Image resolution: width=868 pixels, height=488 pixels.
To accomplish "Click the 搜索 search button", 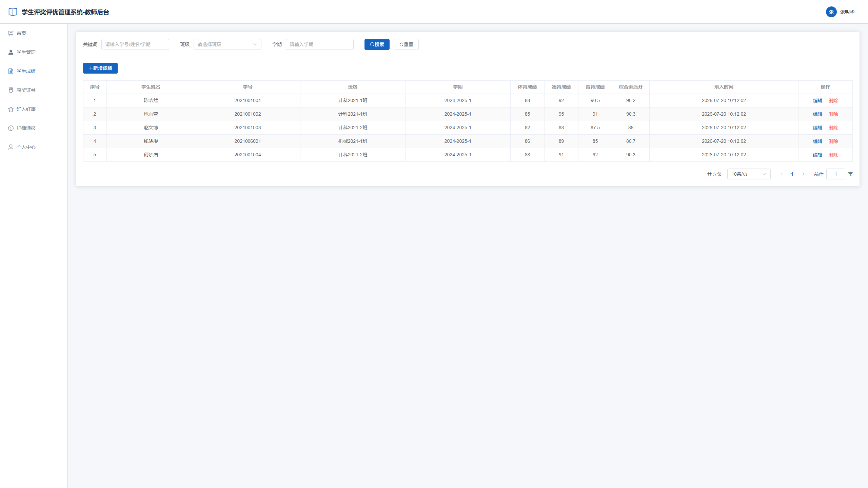I will [377, 44].
